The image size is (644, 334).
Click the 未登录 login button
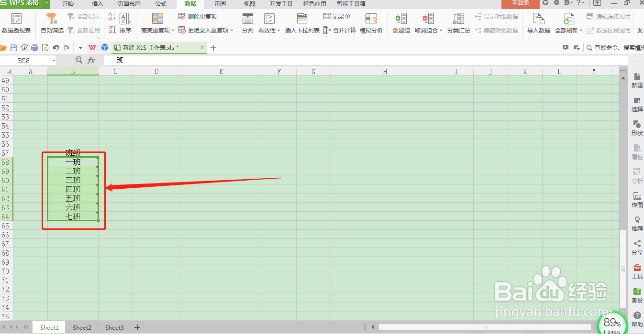tap(521, 3)
